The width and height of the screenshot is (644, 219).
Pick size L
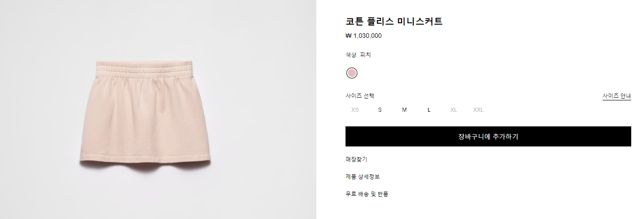(x=429, y=110)
